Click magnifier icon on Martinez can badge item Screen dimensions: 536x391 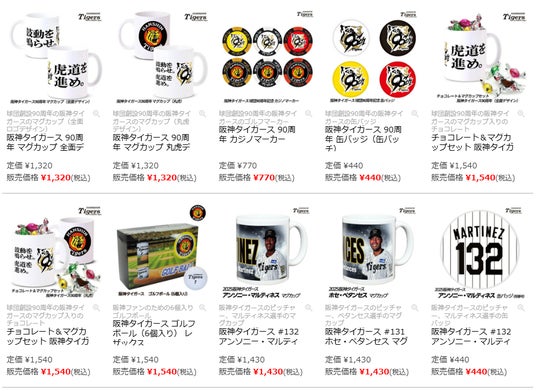pyautogui.click(x=521, y=308)
